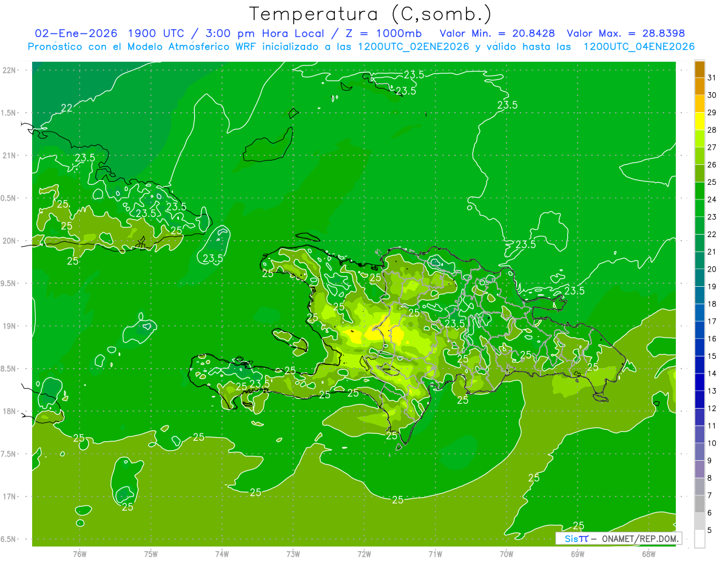The width and height of the screenshot is (728, 562).
Task: Click the '20N' latitude axis label
Action: point(10,241)
